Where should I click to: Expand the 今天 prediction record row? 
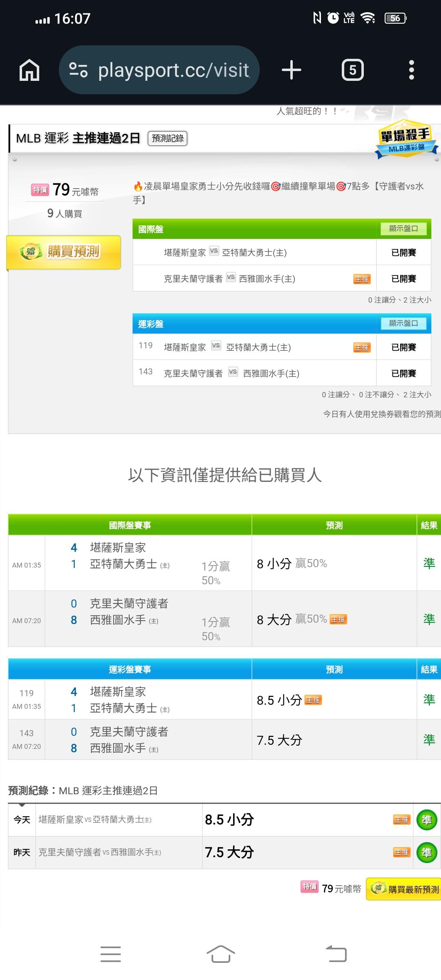click(22, 820)
